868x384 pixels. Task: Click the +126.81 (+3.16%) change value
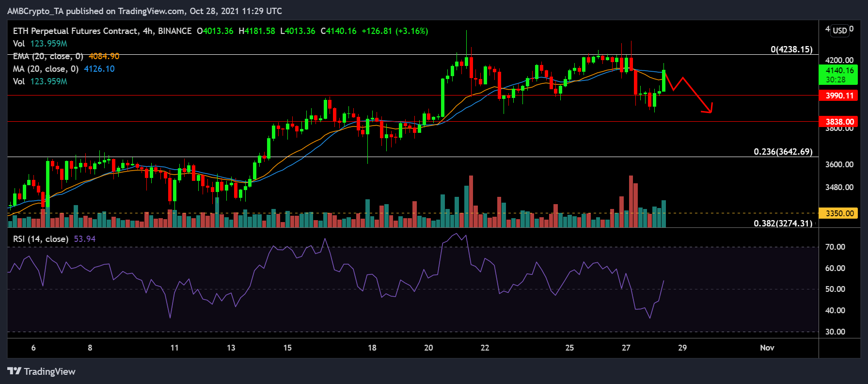click(395, 31)
